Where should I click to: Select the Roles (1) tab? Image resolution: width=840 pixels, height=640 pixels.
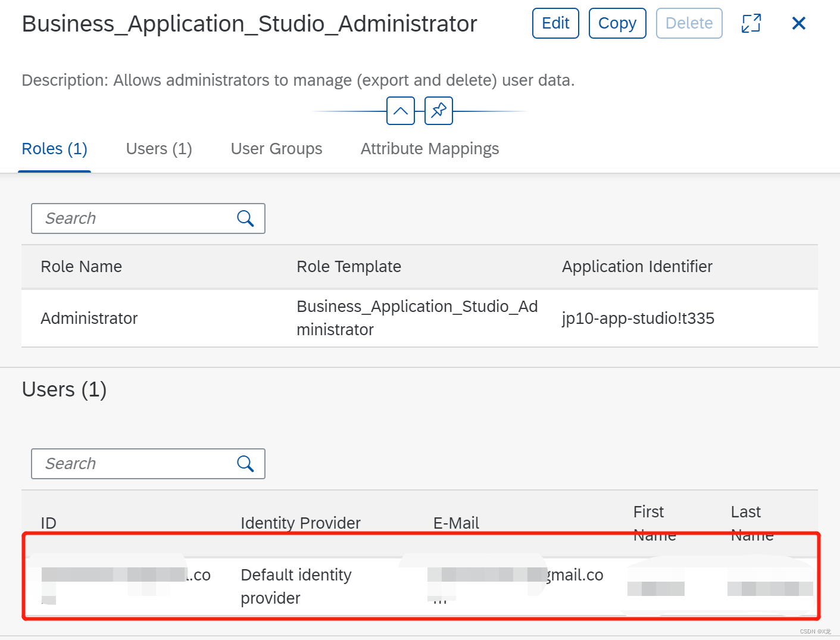point(54,149)
